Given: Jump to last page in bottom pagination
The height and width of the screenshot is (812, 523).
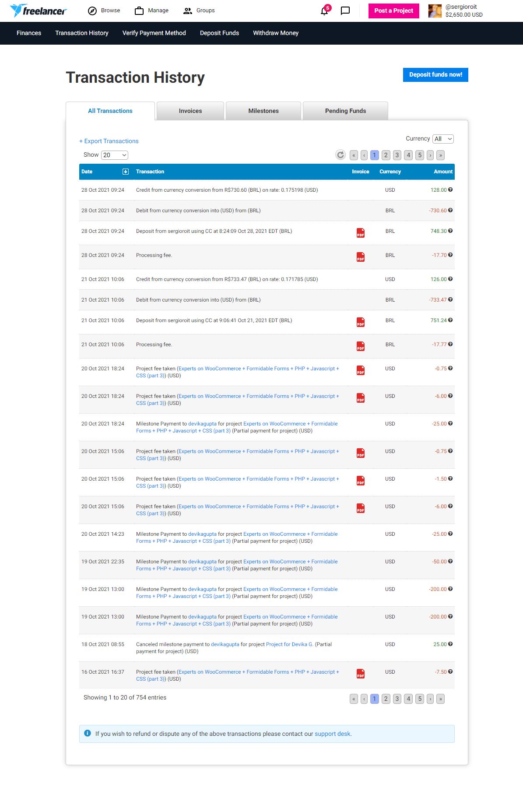Looking at the screenshot, I should [x=441, y=699].
